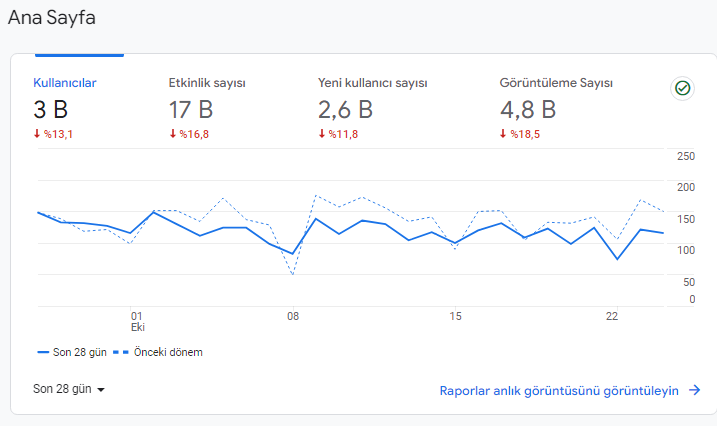Click the %13,1 decrease indicator
The image size is (717, 426).
53,134
